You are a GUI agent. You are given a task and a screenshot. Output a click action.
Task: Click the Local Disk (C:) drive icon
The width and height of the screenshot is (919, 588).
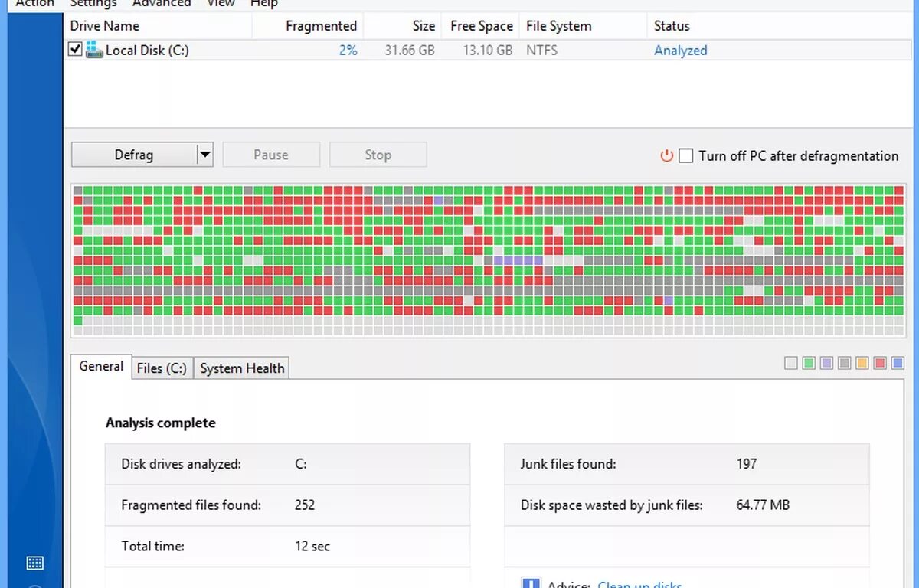[x=94, y=51]
